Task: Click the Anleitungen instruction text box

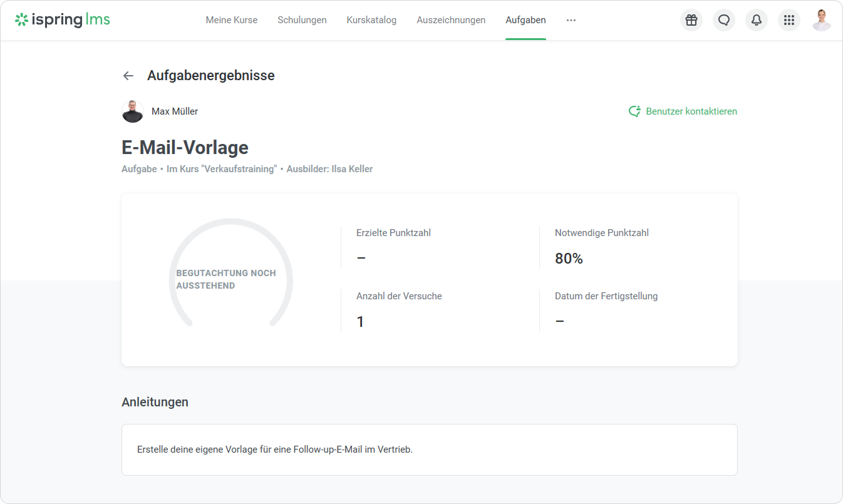Action: tap(429, 450)
